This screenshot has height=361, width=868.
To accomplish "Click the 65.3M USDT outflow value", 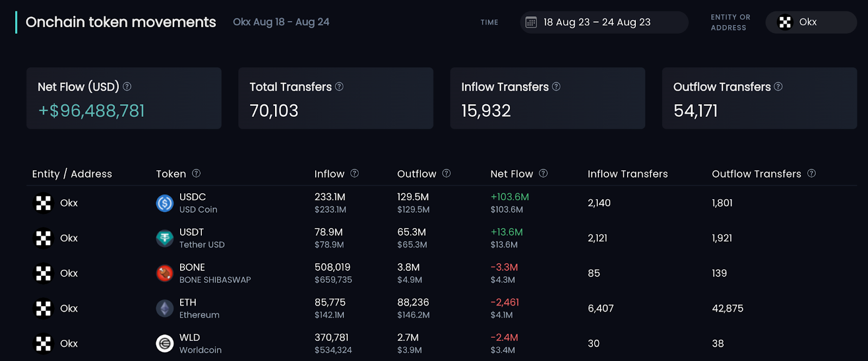I will click(x=411, y=232).
